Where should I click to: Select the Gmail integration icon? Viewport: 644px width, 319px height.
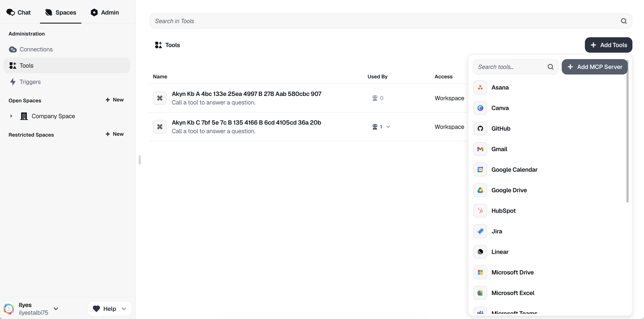click(x=480, y=149)
